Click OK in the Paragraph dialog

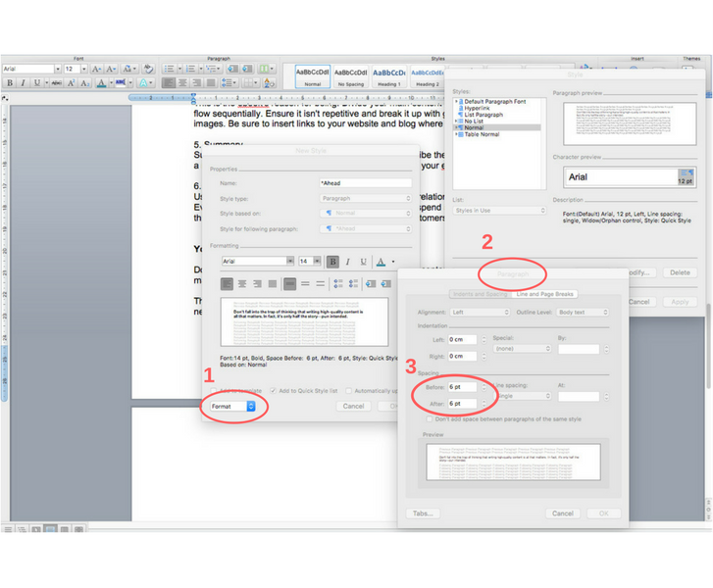click(603, 514)
